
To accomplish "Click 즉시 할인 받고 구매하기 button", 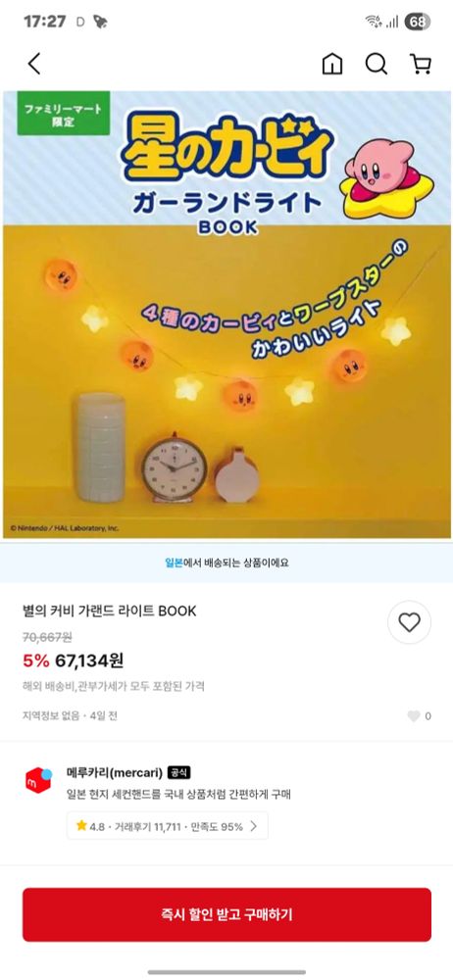I will 226,914.
